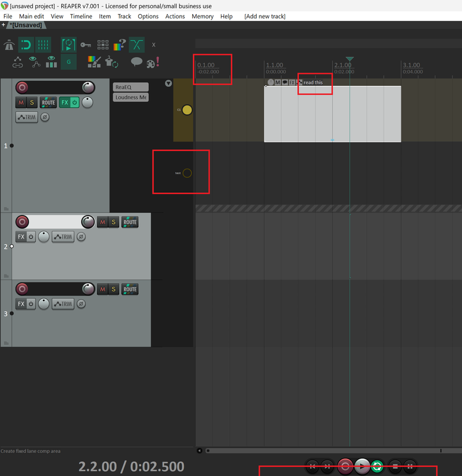This screenshot has height=476, width=462.
Task: Open item notes speech bubble
Action: pos(285,83)
